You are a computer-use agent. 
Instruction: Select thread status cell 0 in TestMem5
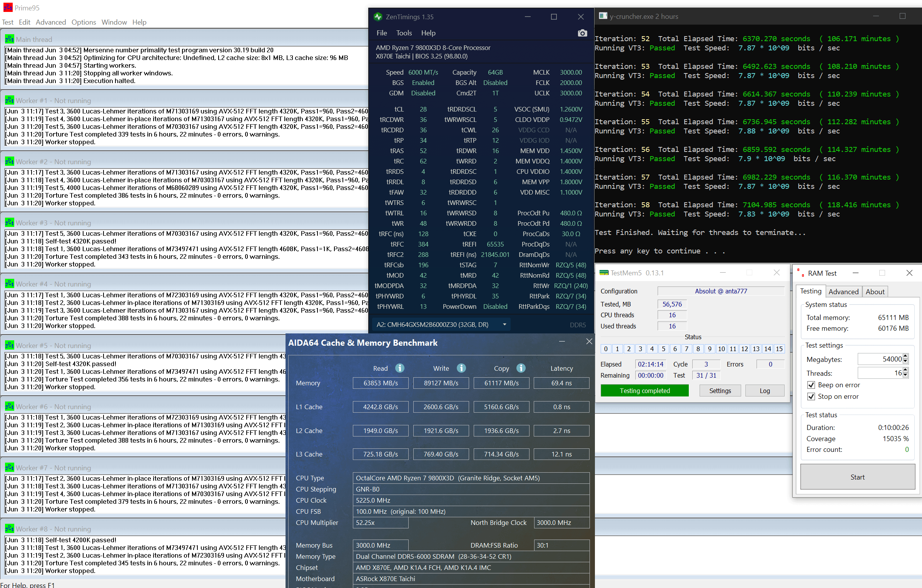coord(606,349)
